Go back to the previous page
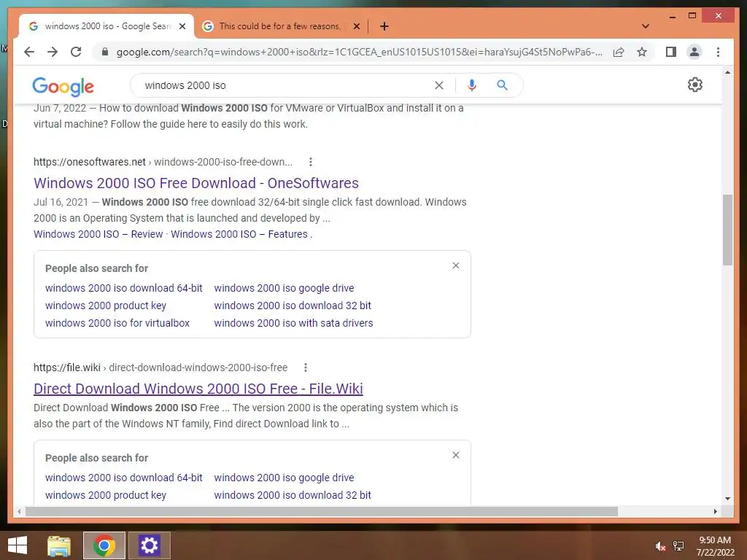 pyautogui.click(x=29, y=52)
